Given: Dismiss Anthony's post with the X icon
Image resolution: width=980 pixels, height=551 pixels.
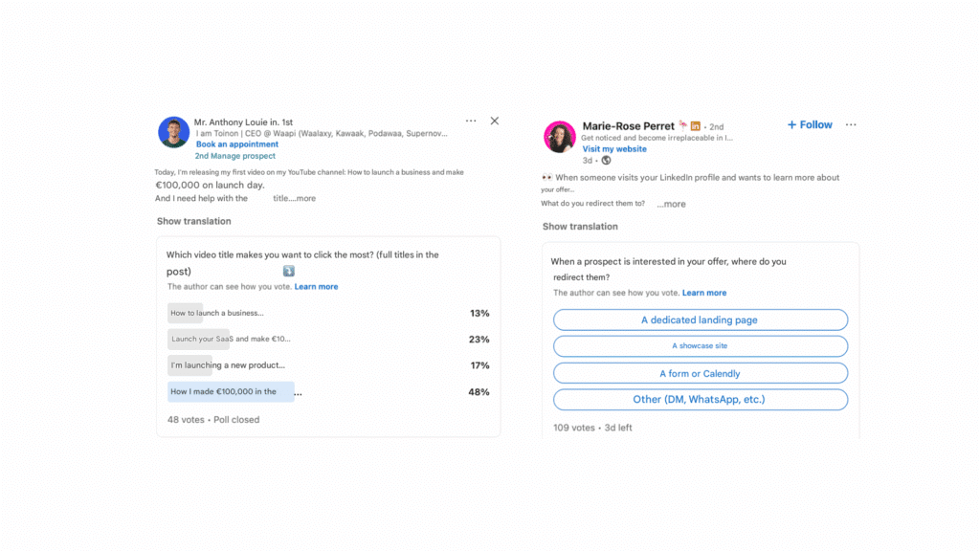Looking at the screenshot, I should (495, 121).
